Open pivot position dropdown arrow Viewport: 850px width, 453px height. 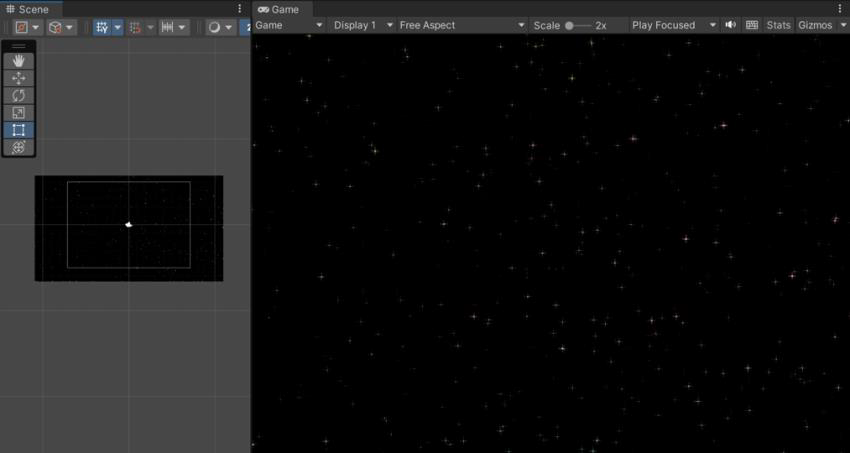[x=36, y=27]
